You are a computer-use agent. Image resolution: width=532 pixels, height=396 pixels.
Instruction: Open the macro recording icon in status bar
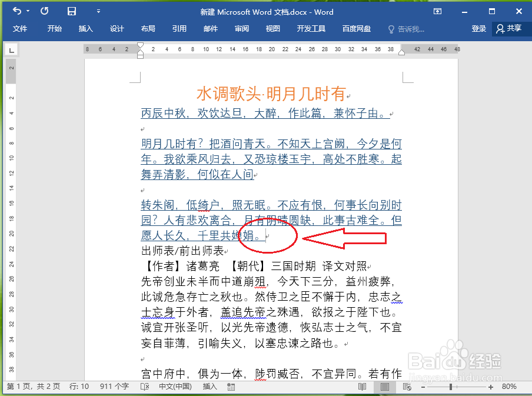(x=231, y=387)
